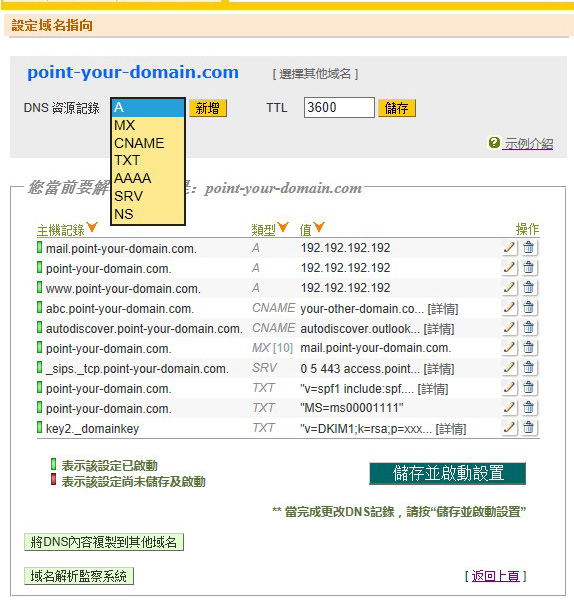574x612 pixels.
Task: Edit the abc.point-your-domain.com CNAME record
Action: click(509, 308)
